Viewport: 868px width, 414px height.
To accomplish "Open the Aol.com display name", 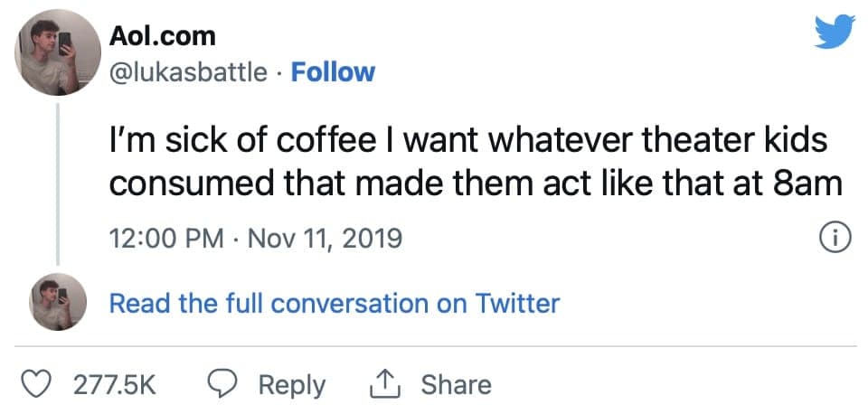I will (x=162, y=36).
